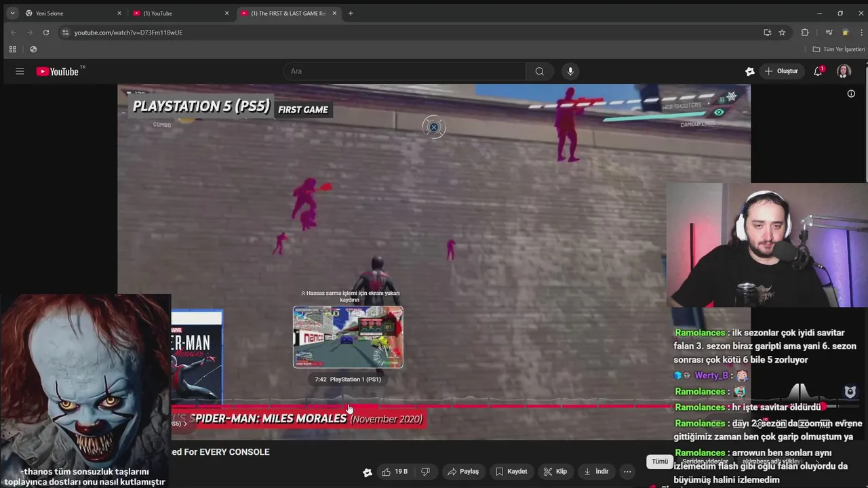
Task: Click the site info icon in address bar
Action: (x=65, y=32)
